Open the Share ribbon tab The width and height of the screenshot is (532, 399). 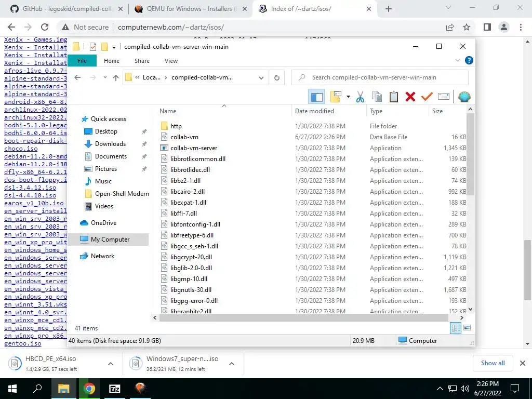tap(142, 61)
